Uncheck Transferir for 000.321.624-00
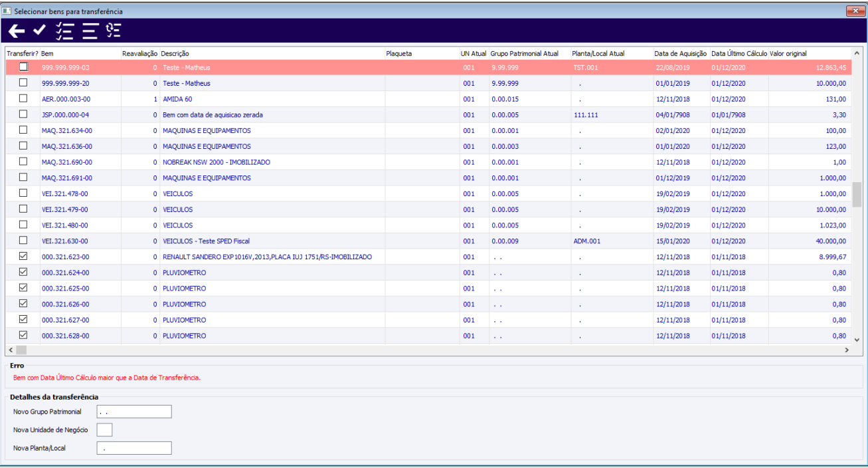 tap(23, 272)
